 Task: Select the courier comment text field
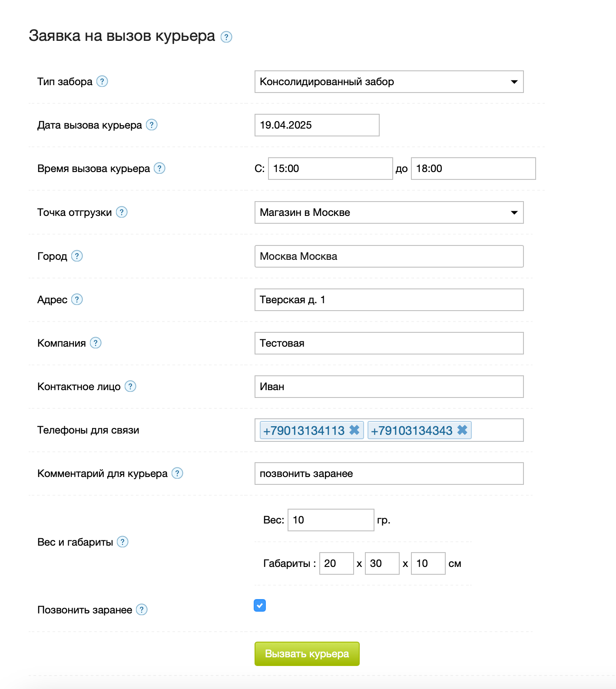click(389, 474)
